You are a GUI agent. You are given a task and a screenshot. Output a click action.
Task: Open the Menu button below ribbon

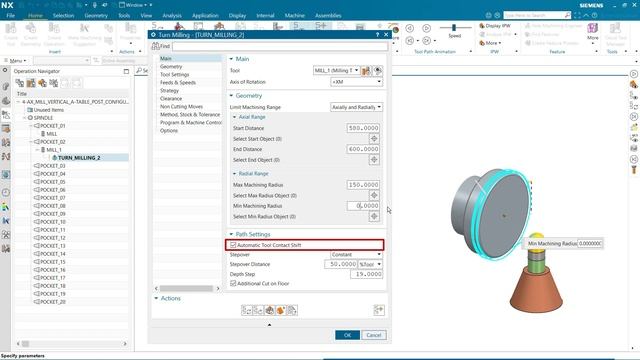pyautogui.click(x=16, y=60)
